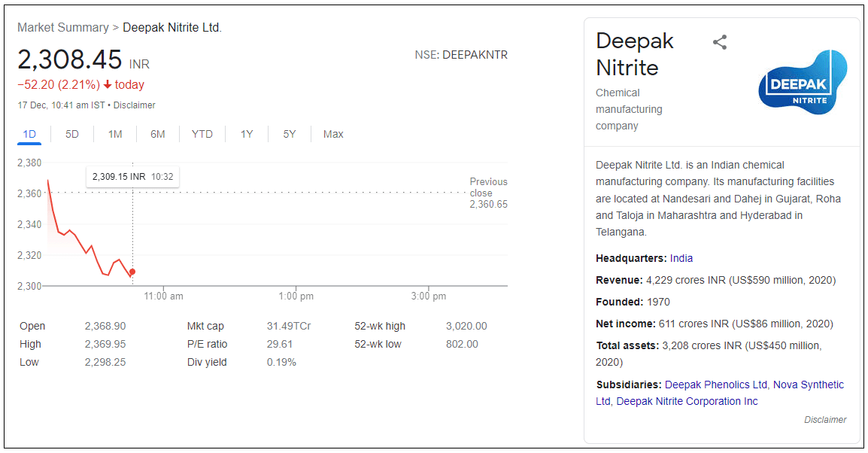This screenshot has height=453, width=868.
Task: Click the share icon beside Deepak Nitrite
Action: [x=720, y=42]
